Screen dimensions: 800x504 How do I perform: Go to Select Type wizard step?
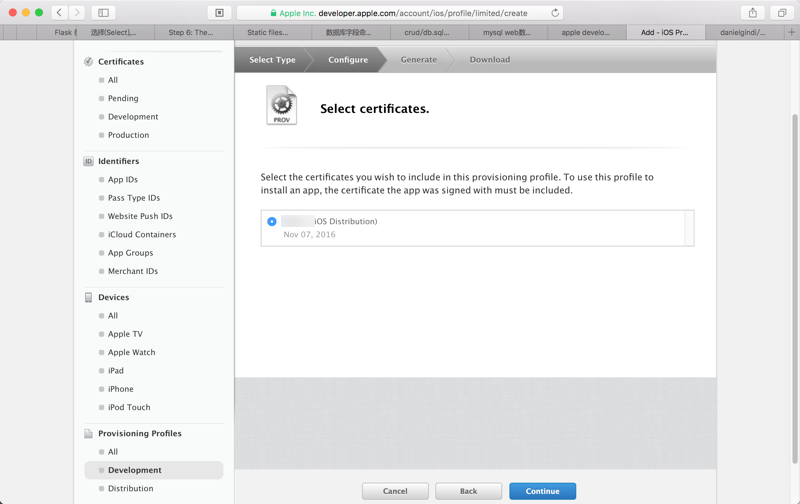point(272,60)
